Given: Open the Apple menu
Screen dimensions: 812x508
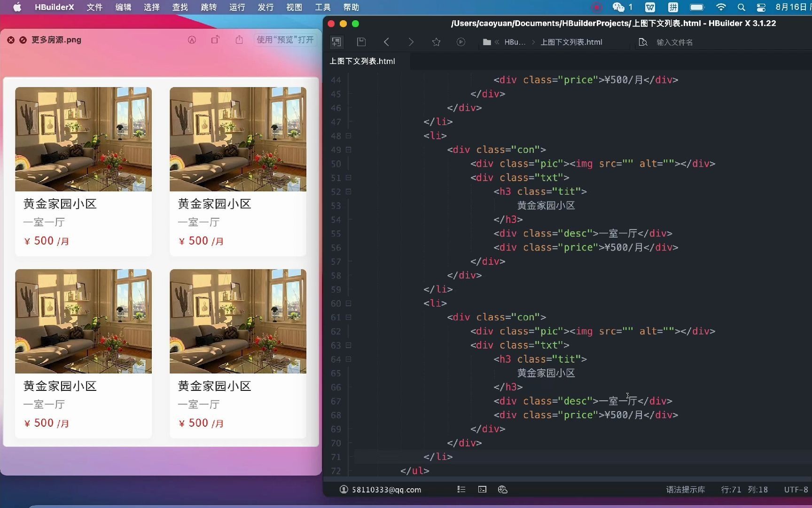Looking at the screenshot, I should pyautogui.click(x=17, y=7).
